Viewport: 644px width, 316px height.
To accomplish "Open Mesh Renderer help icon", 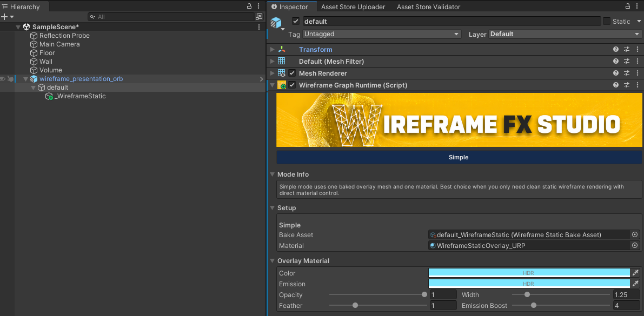I will (x=616, y=73).
